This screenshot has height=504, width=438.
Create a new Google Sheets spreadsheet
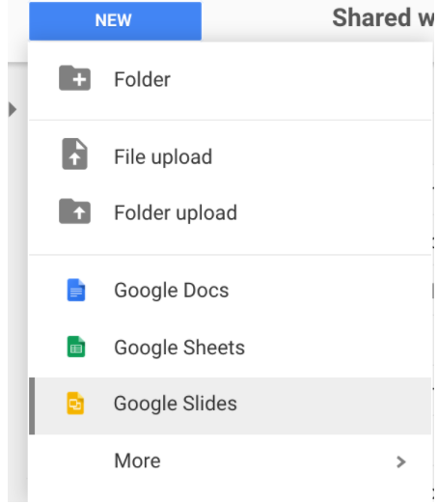tap(230, 348)
